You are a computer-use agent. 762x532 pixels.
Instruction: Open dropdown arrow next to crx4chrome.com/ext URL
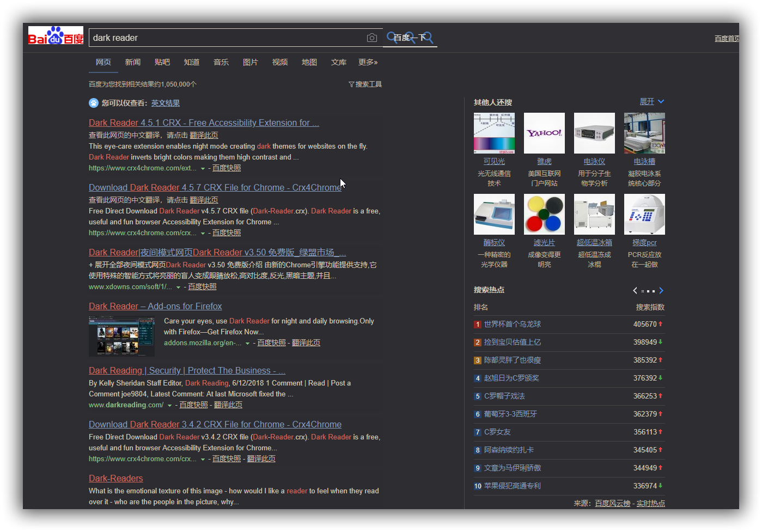pos(203,169)
